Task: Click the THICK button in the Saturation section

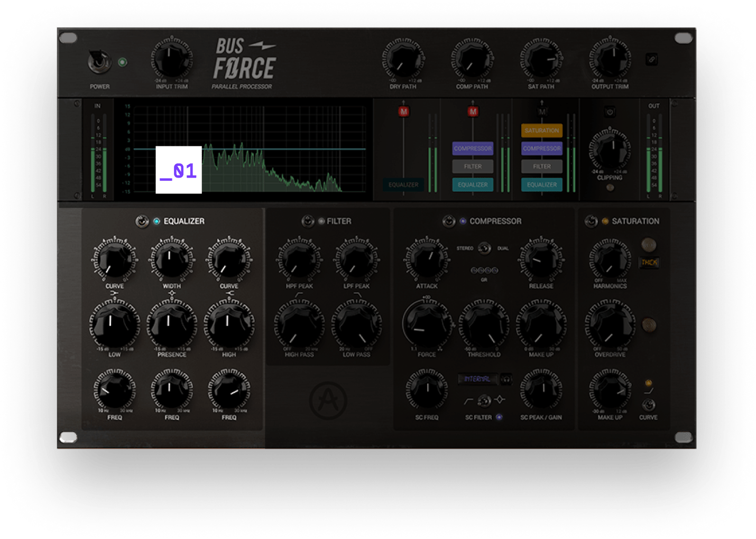Action: pyautogui.click(x=650, y=262)
